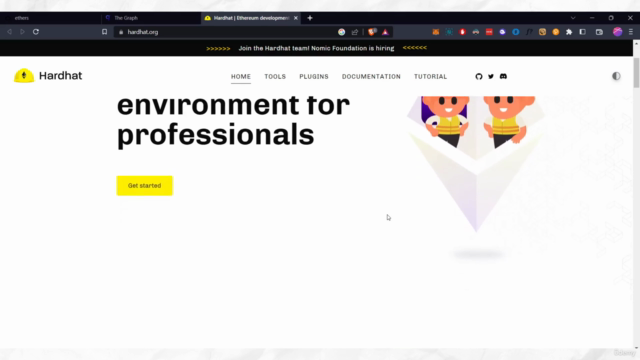
Task: Open the Brave Wallet icon
Action: coord(599,32)
